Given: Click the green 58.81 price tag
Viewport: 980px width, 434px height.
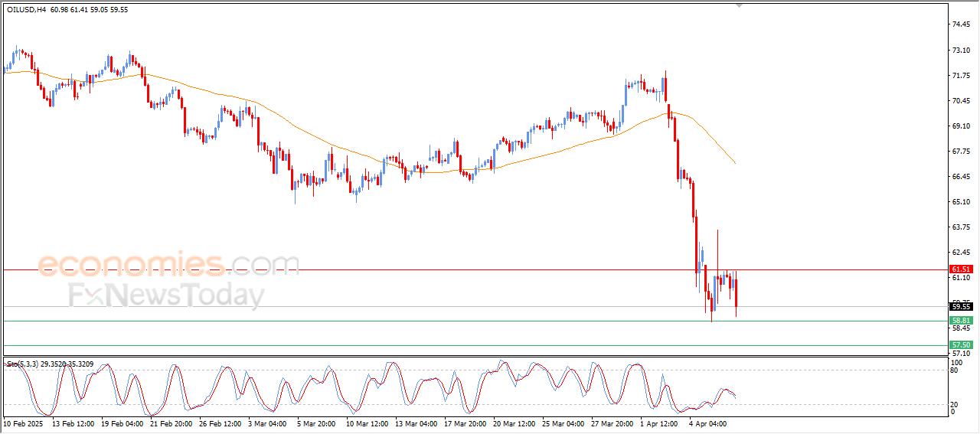Looking at the screenshot, I should tap(961, 320).
